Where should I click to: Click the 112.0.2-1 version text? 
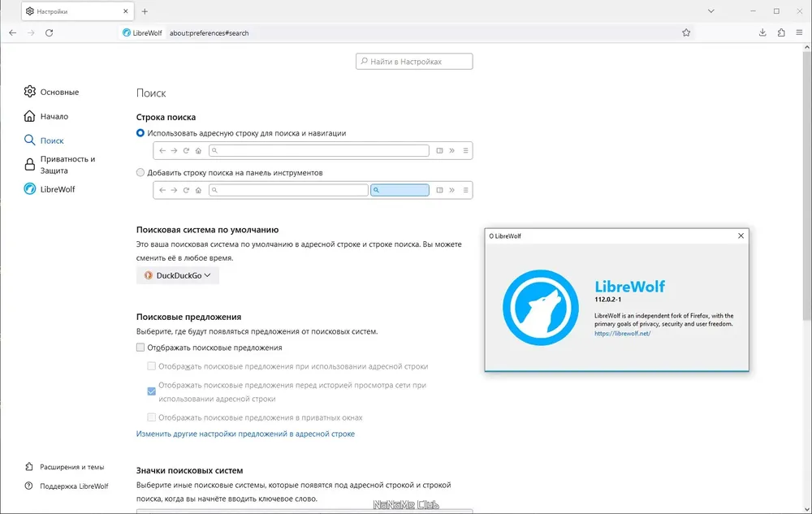pyautogui.click(x=607, y=299)
